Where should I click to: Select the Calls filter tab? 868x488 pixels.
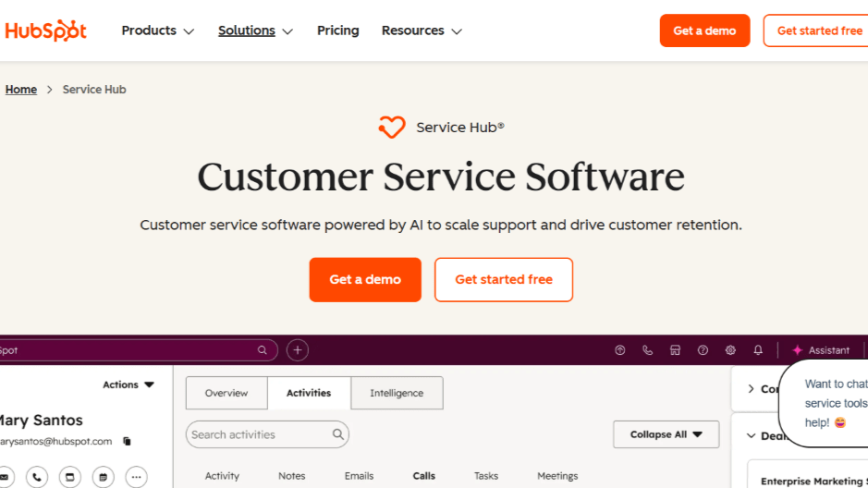[x=424, y=476]
